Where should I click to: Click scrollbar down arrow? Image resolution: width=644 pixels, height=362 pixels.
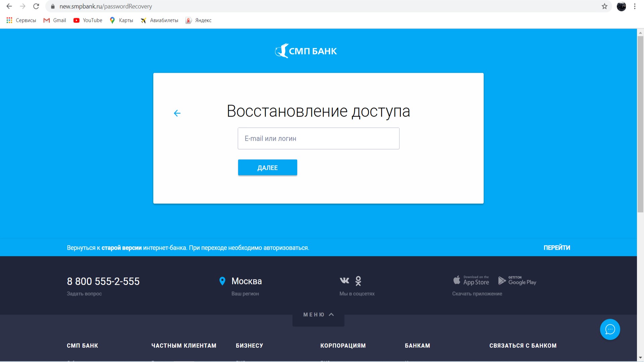(640, 358)
